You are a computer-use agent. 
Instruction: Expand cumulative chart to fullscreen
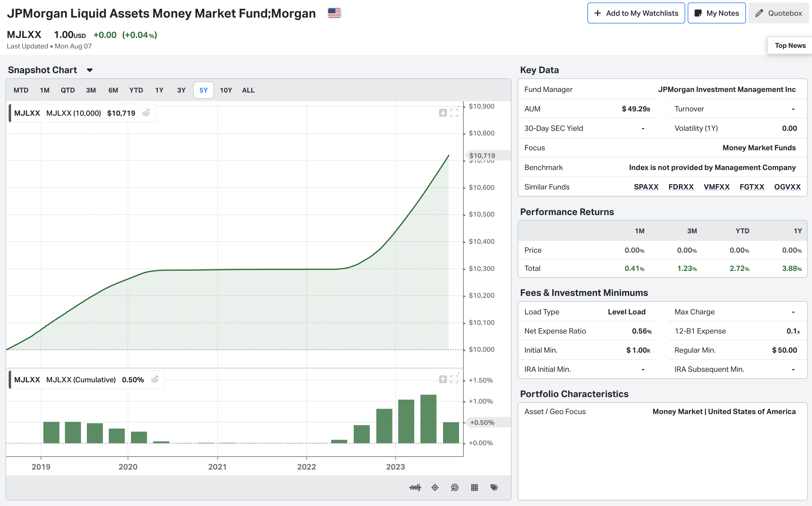click(454, 379)
